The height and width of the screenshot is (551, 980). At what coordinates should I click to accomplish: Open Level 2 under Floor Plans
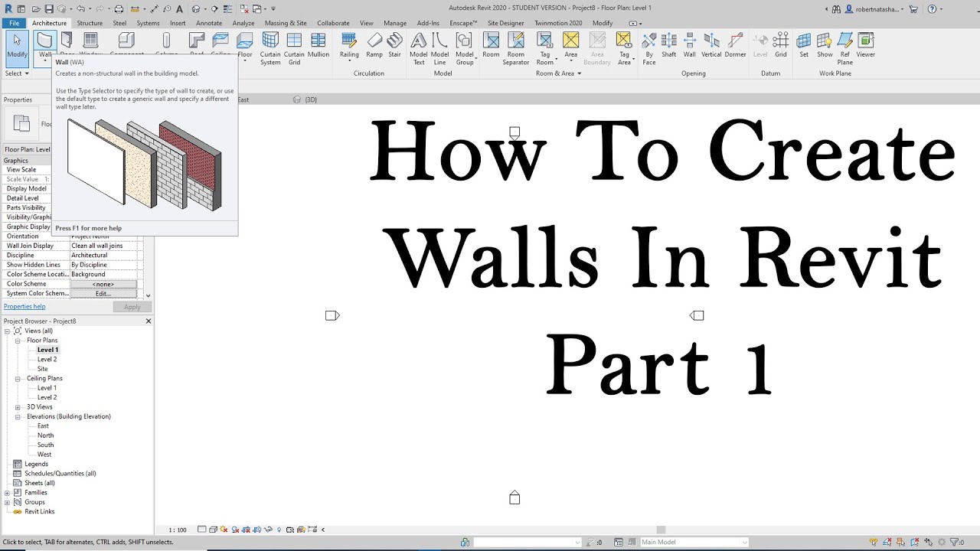(47, 359)
